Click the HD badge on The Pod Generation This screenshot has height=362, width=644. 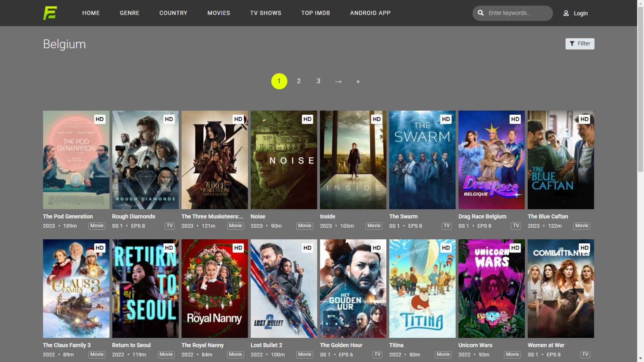click(100, 119)
